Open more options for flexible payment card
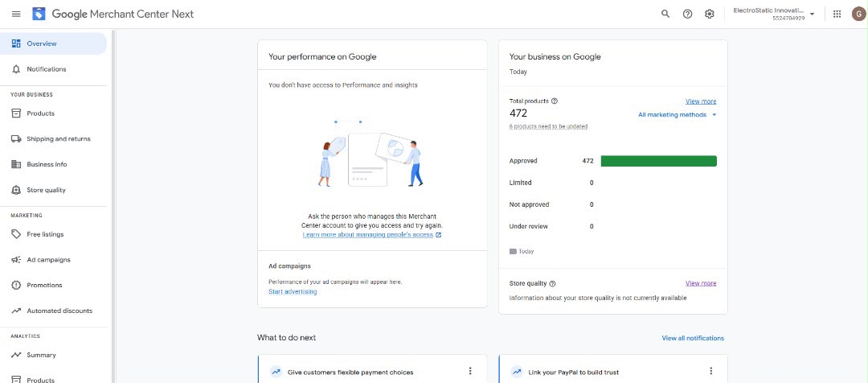The image size is (868, 383). click(470, 372)
